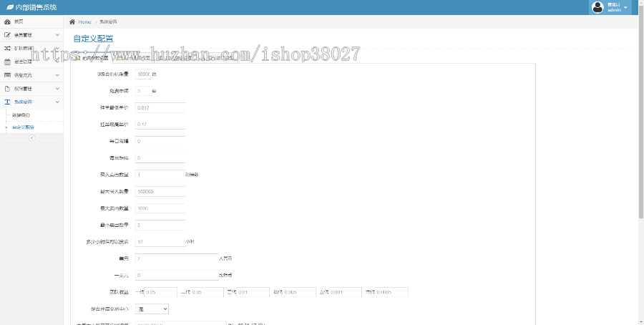Click the 小时 unit label
Image resolution: width=644 pixels, height=325 pixels.
[x=190, y=242]
